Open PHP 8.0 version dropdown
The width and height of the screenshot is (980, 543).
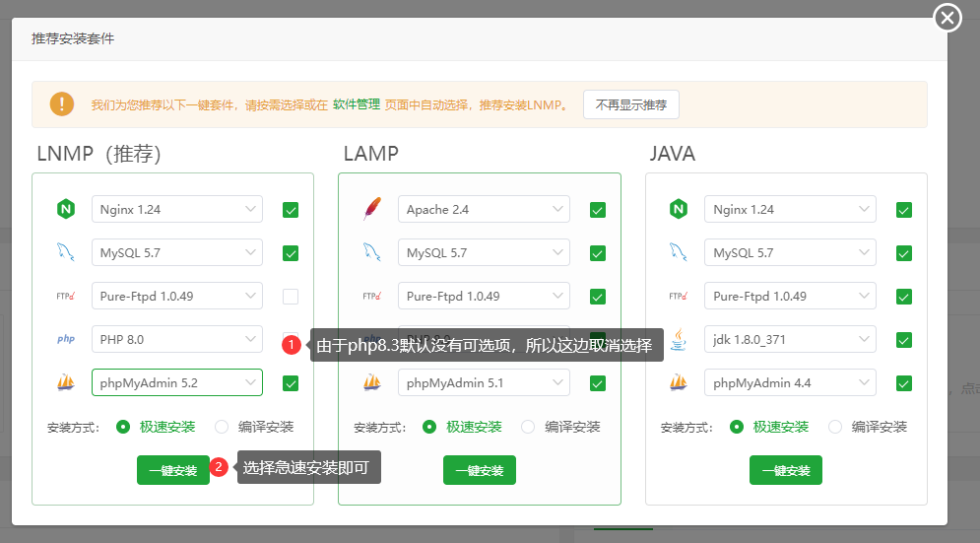click(177, 339)
